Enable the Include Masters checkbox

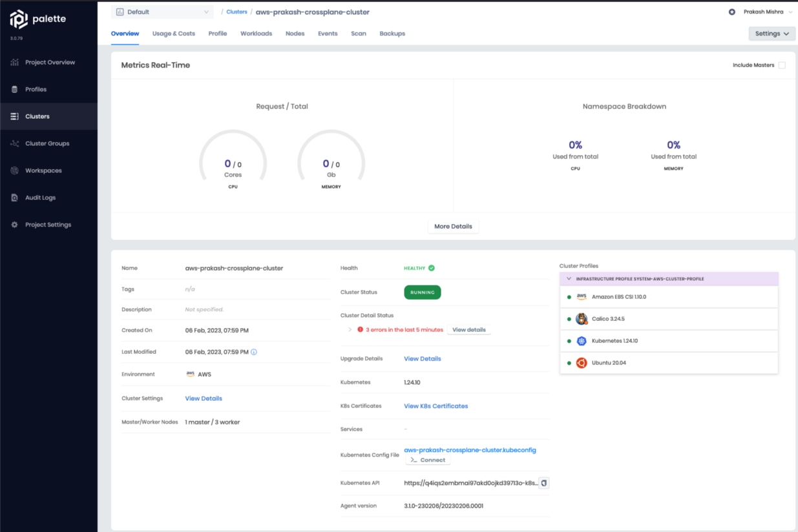click(781, 65)
